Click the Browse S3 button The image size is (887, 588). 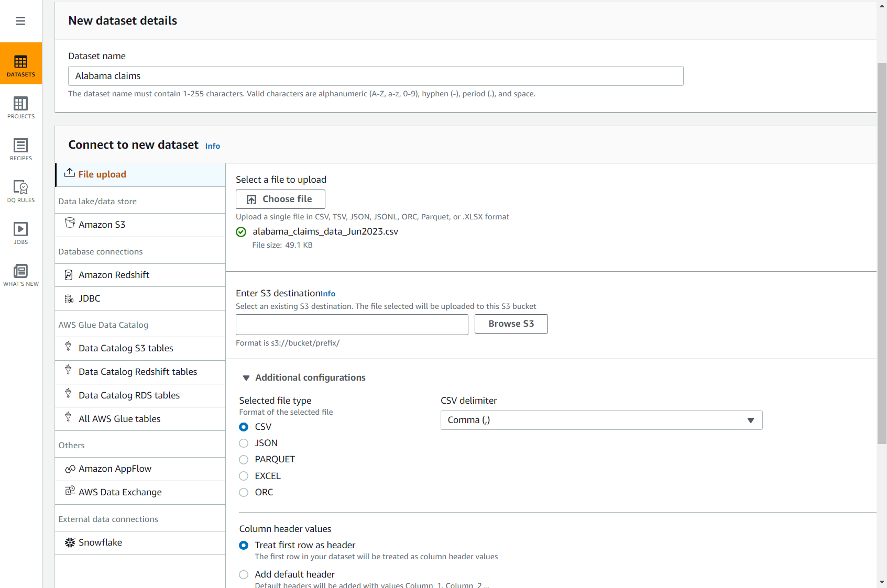click(x=511, y=324)
